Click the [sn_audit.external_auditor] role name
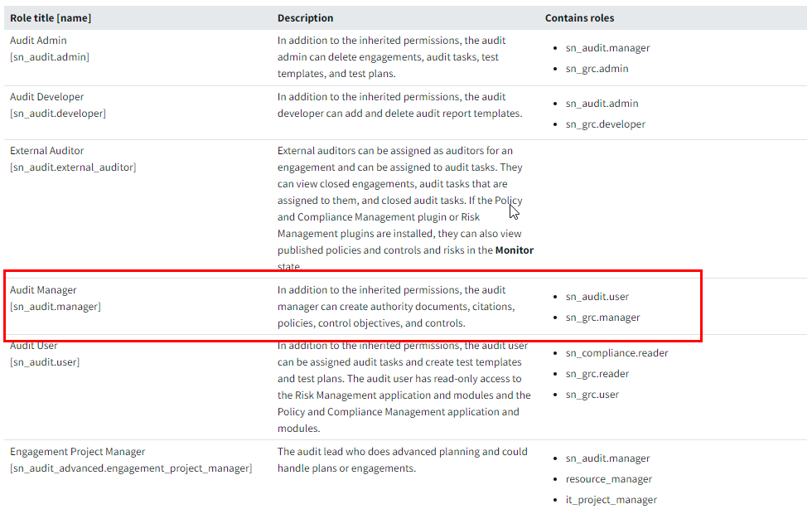Image resolution: width=812 pixels, height=514 pixels. coord(73,167)
